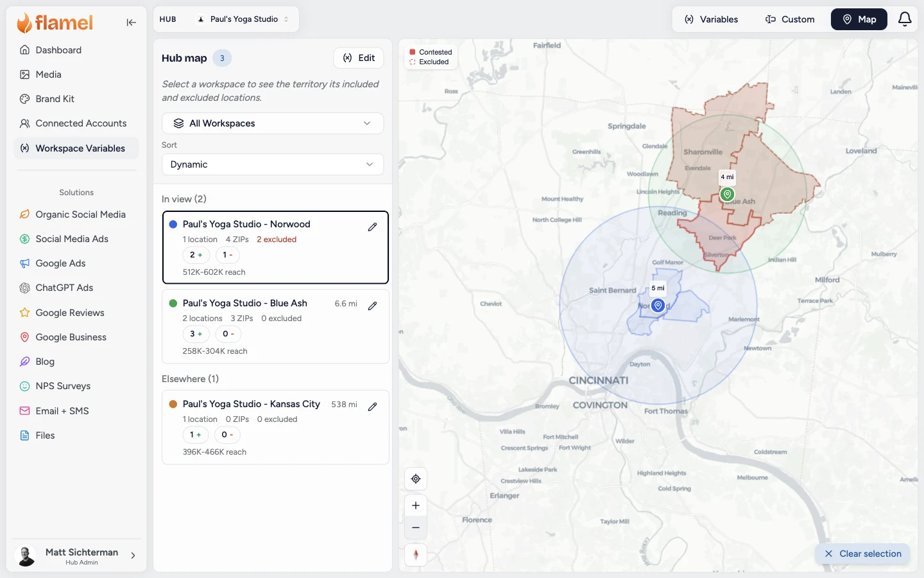Collapse the sidebar with the arrow icon

pyautogui.click(x=131, y=22)
